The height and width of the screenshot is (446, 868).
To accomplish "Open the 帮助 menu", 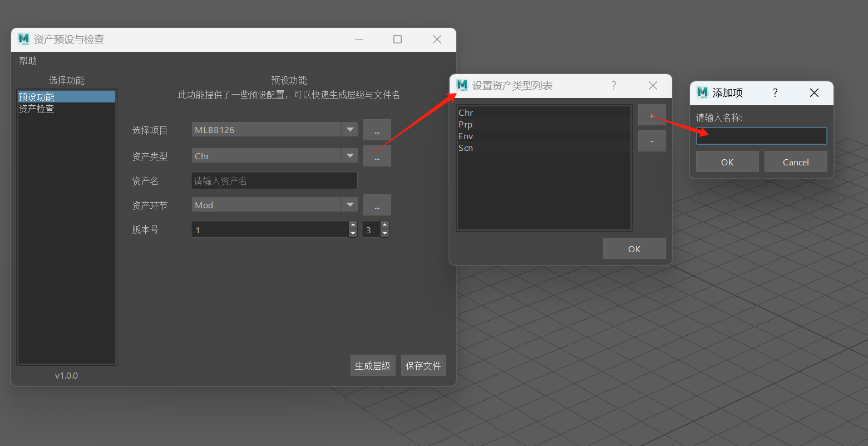I will (28, 61).
